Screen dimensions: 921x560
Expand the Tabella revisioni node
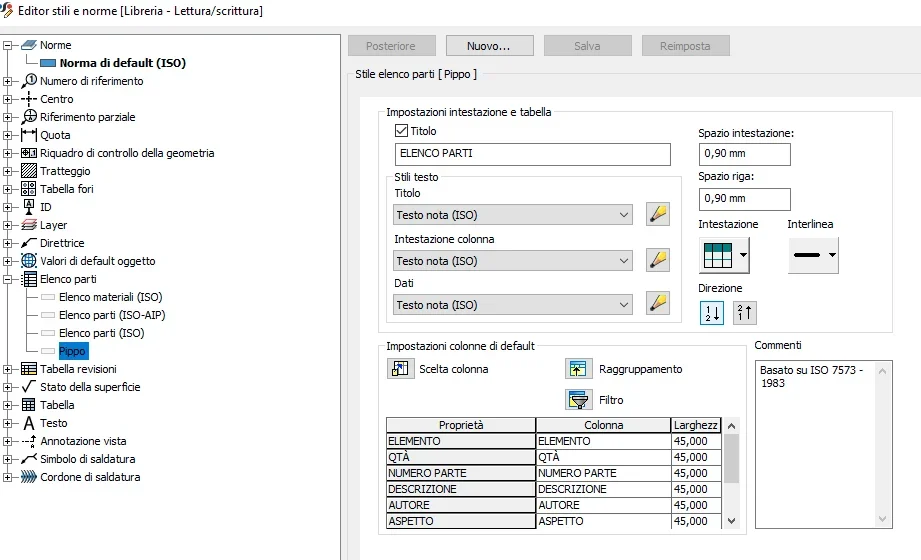pyautogui.click(x=8, y=369)
